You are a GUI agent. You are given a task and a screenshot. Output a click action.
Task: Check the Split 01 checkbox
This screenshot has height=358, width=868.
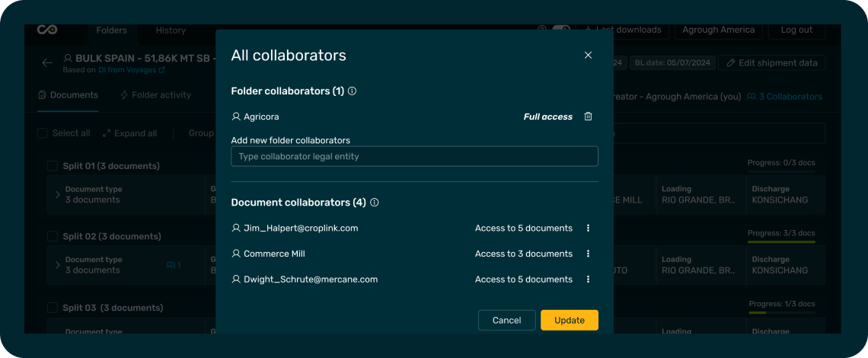click(x=53, y=166)
